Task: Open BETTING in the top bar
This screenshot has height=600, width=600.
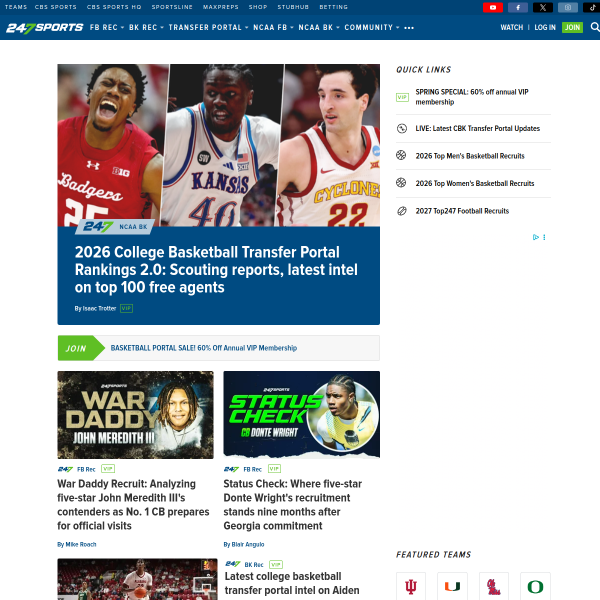Action: tap(334, 7)
